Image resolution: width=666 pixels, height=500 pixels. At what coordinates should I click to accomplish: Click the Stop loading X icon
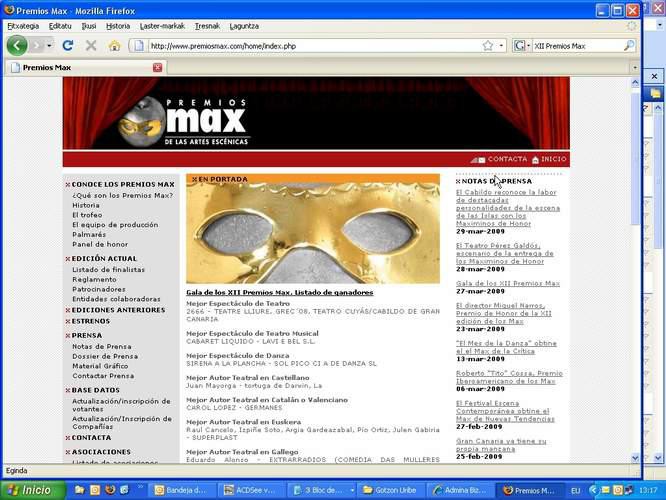(x=91, y=45)
